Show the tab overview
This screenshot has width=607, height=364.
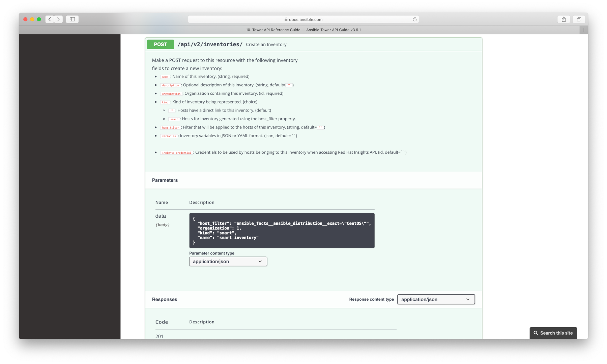tap(579, 19)
